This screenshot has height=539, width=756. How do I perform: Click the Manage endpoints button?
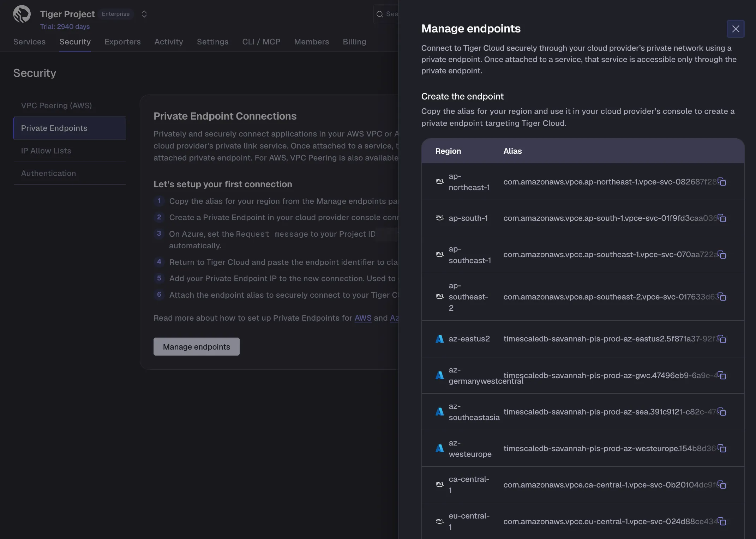tap(197, 347)
